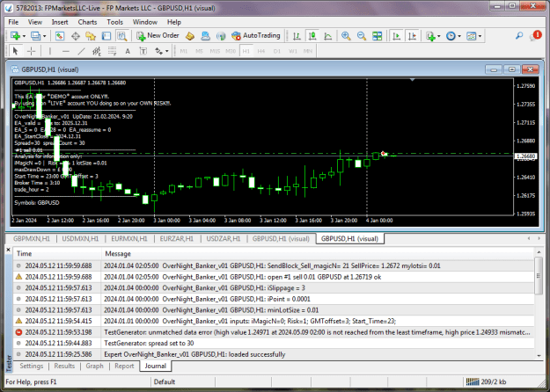
Task: Open the tester Graph tab
Action: (x=94, y=367)
